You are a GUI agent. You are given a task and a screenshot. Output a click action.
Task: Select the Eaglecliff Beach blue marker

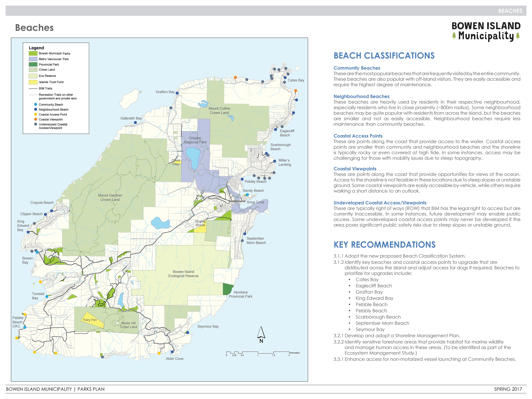[276, 130]
